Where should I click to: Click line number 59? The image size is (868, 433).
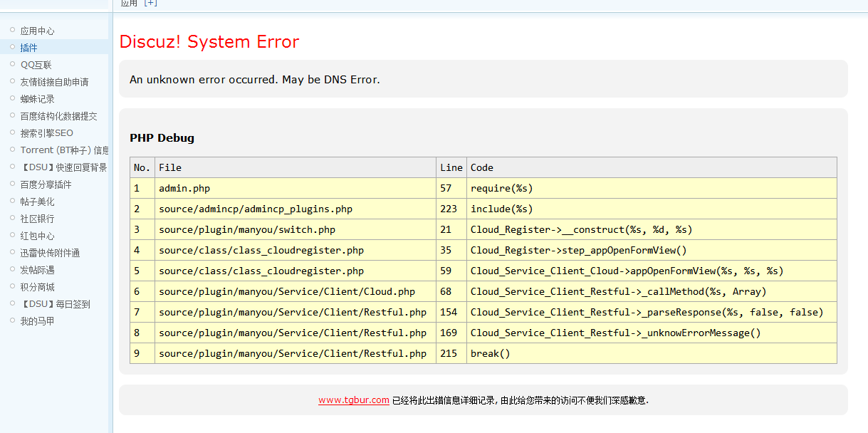(x=451, y=271)
